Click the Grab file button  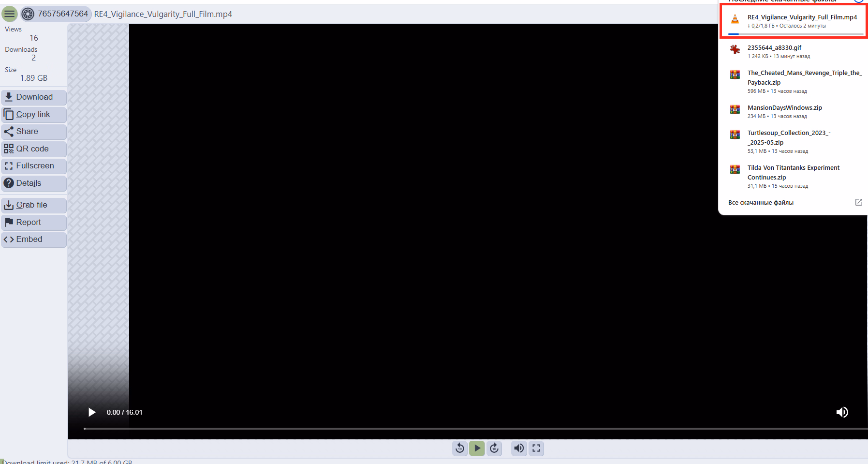click(34, 205)
